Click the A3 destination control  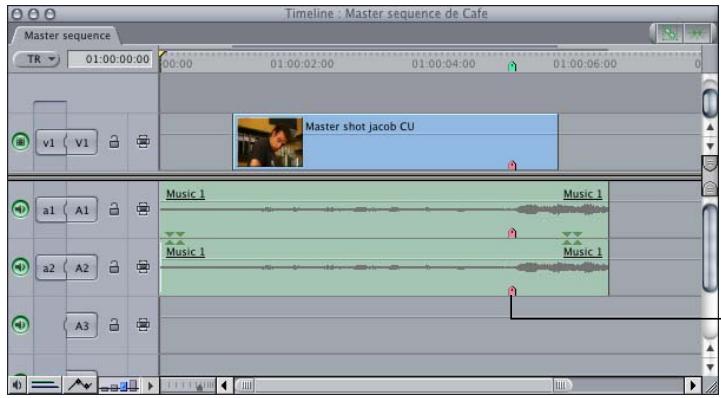click(81, 325)
